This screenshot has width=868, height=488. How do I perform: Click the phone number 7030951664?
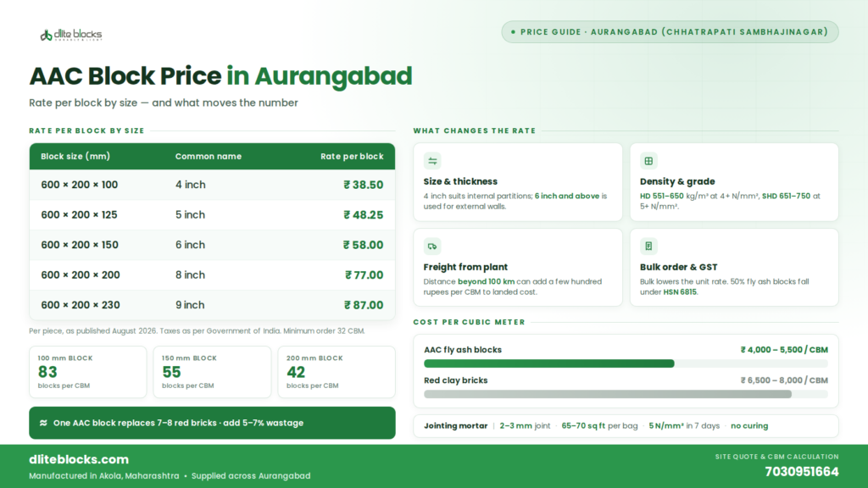tap(802, 472)
